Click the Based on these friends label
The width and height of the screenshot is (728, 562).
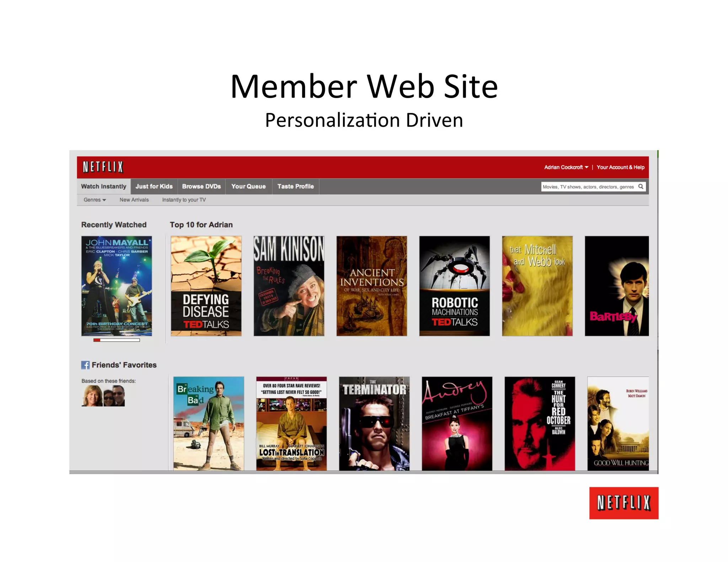[x=108, y=381]
